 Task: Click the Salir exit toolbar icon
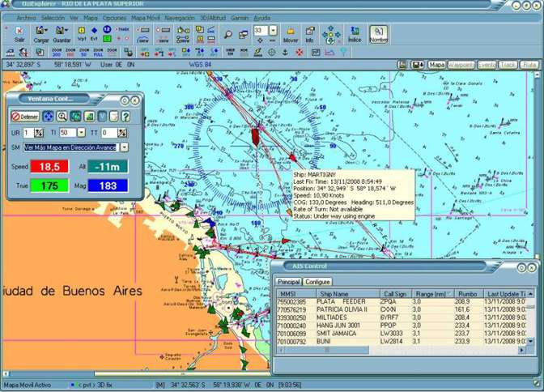pyautogui.click(x=19, y=34)
